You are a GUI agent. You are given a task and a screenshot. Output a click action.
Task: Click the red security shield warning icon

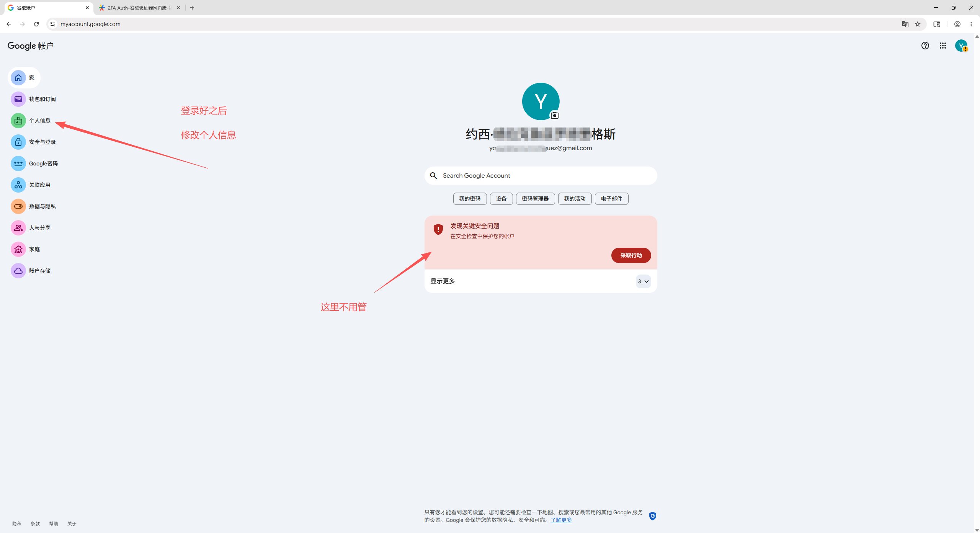click(438, 229)
